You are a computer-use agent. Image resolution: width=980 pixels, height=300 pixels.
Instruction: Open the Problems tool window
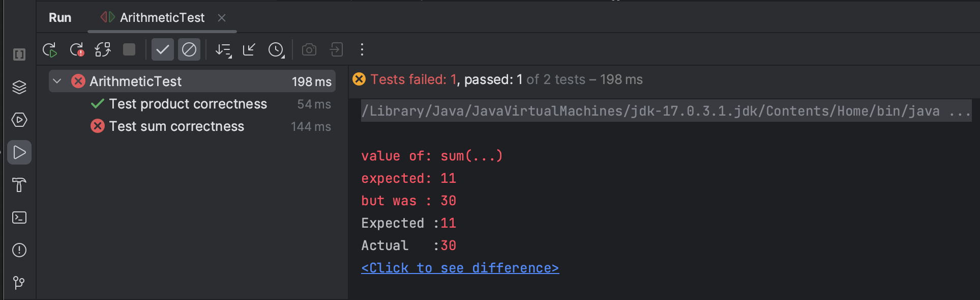19,250
